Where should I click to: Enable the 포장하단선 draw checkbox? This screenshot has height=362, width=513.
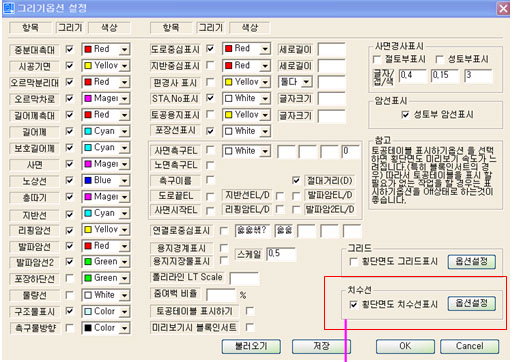pyautogui.click(x=69, y=278)
